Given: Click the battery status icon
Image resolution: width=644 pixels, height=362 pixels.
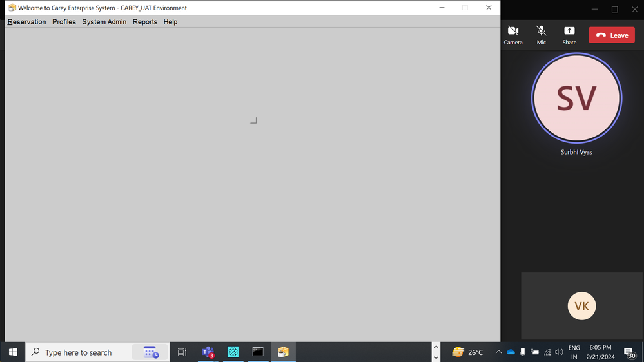Looking at the screenshot, I should tap(535, 352).
